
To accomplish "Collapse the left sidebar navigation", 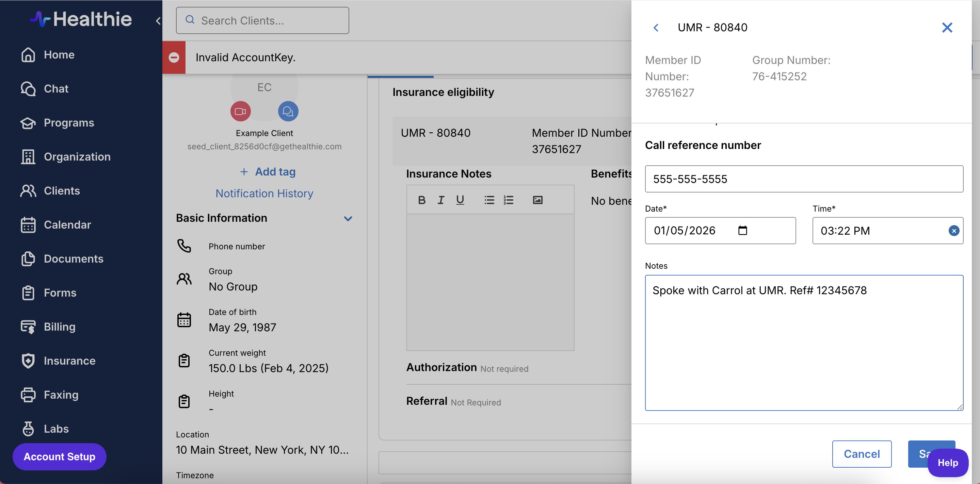I will point(158,21).
